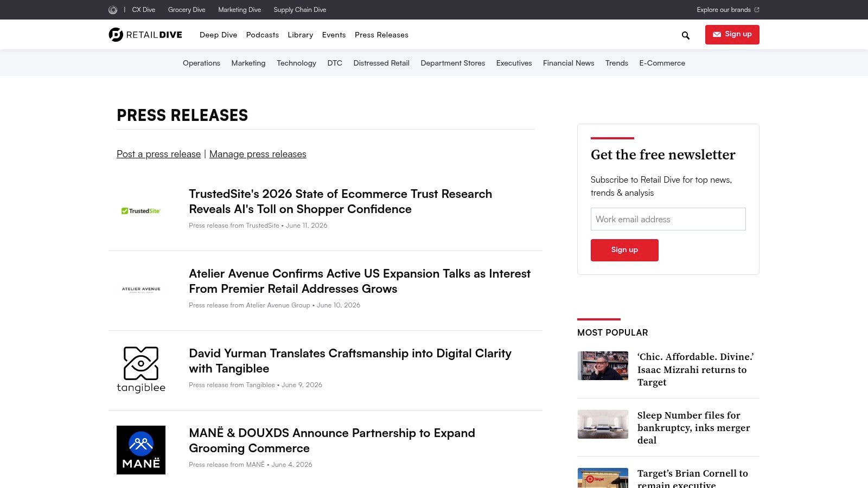Open Events menu item
The width and height of the screenshot is (868, 488).
[x=334, y=35]
